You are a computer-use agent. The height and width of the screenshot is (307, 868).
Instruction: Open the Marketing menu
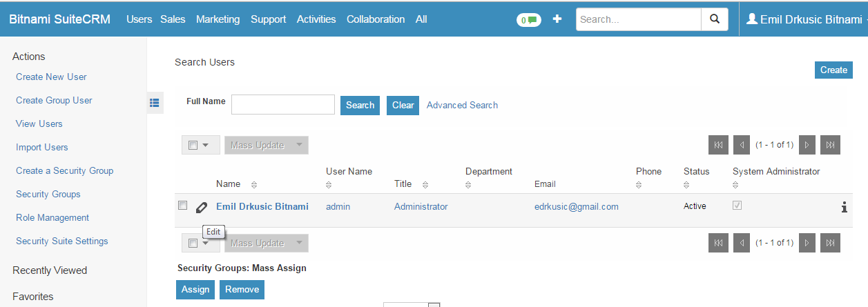tap(218, 19)
